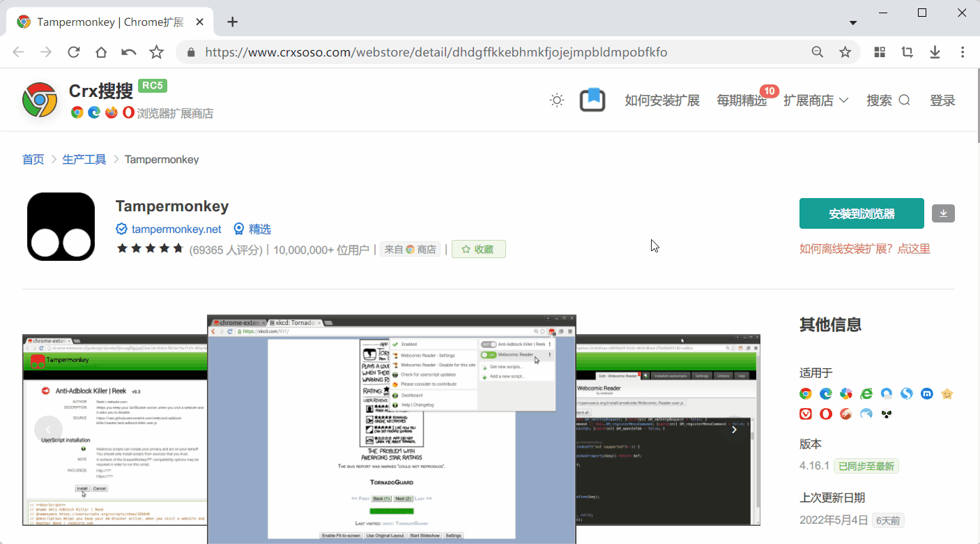Open the Chrome three-dot menu
Image resolution: width=980 pixels, height=544 pixels.
tap(963, 52)
